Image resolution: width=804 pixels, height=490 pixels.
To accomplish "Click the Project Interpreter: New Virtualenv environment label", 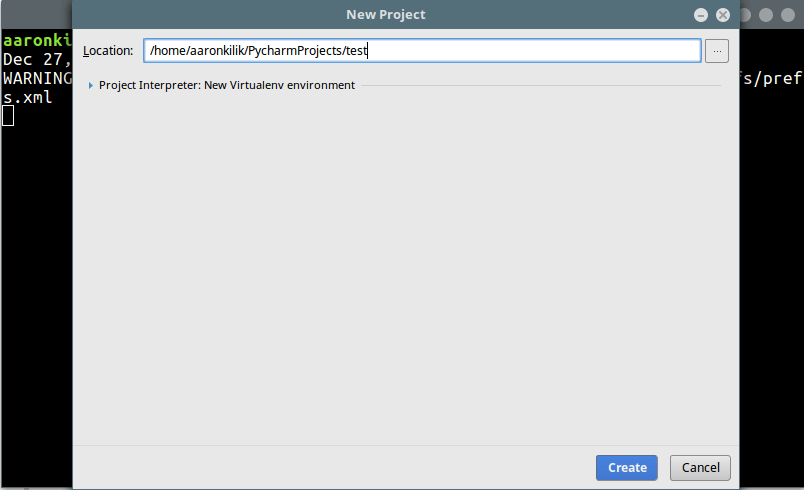I will click(227, 86).
